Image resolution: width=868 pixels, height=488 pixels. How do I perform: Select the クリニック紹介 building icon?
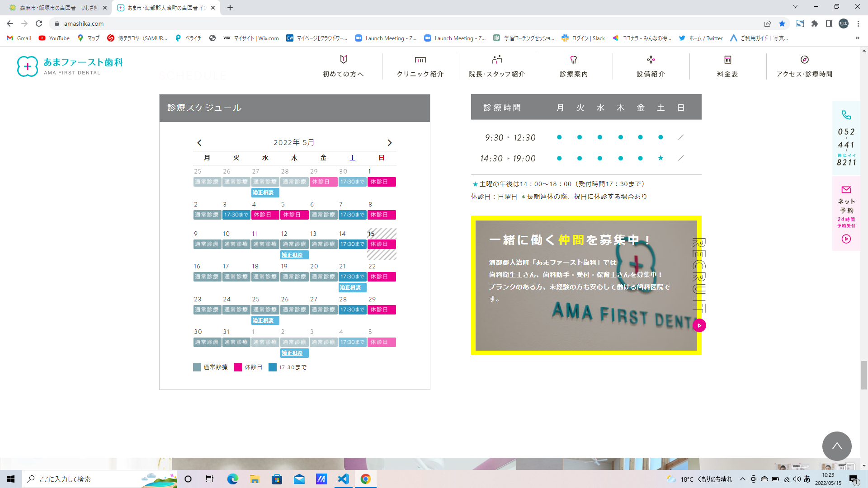(x=420, y=59)
